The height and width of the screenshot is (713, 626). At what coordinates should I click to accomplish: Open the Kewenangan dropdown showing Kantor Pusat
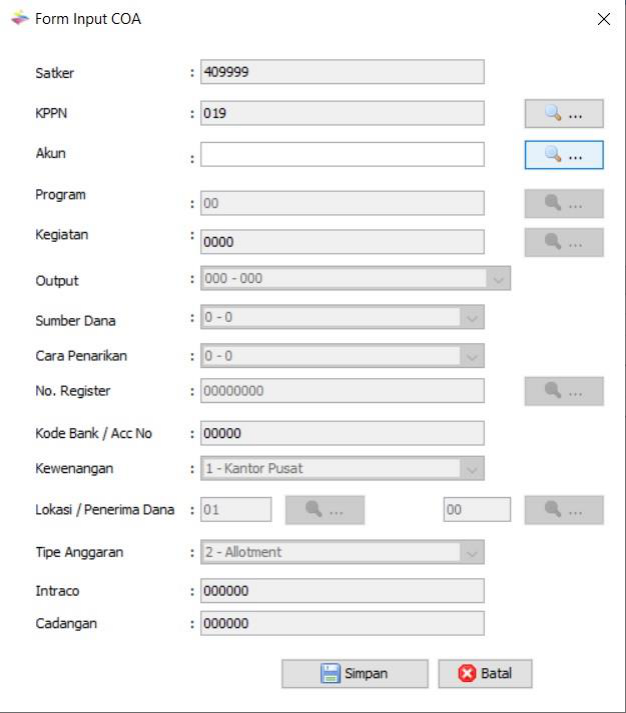pyautogui.click(x=472, y=468)
